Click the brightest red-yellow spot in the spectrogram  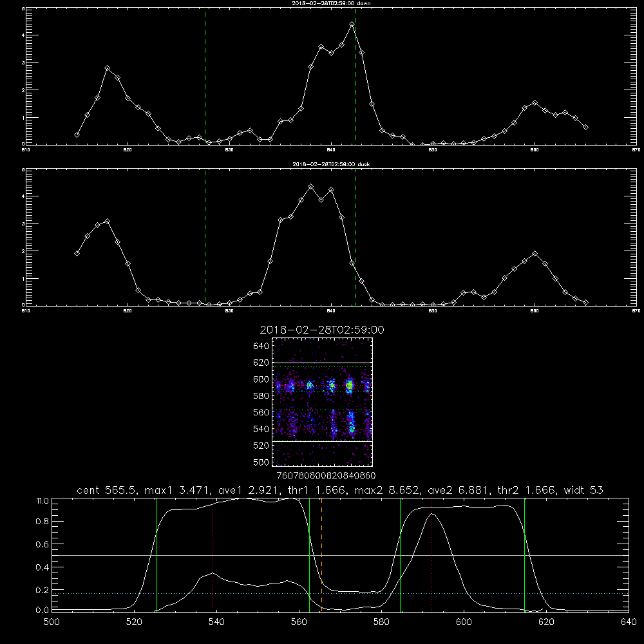(x=350, y=386)
